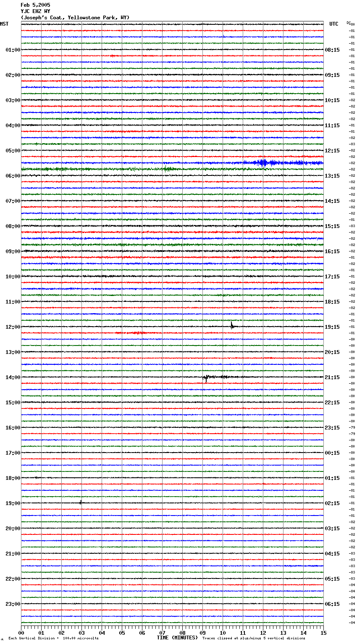Screen dimensions: 357x644
Task: Select the 11:00 MST time label
Action: click(13, 302)
